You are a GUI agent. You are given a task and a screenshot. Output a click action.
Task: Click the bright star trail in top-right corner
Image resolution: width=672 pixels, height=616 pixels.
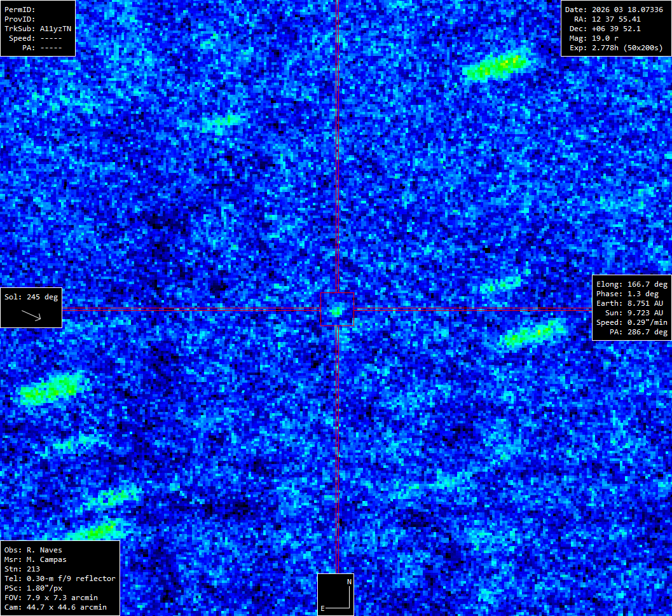click(x=498, y=65)
